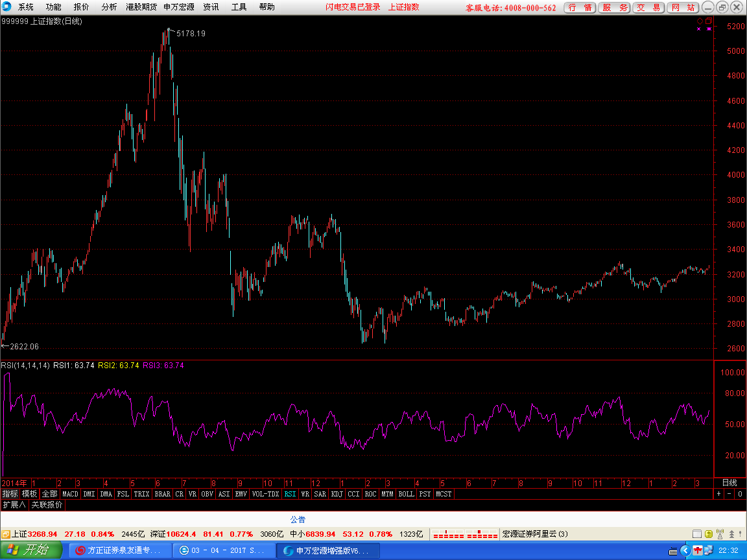This screenshot has height=560, width=747.
Task: Click the 公告 announcement link
Action: pos(298,520)
